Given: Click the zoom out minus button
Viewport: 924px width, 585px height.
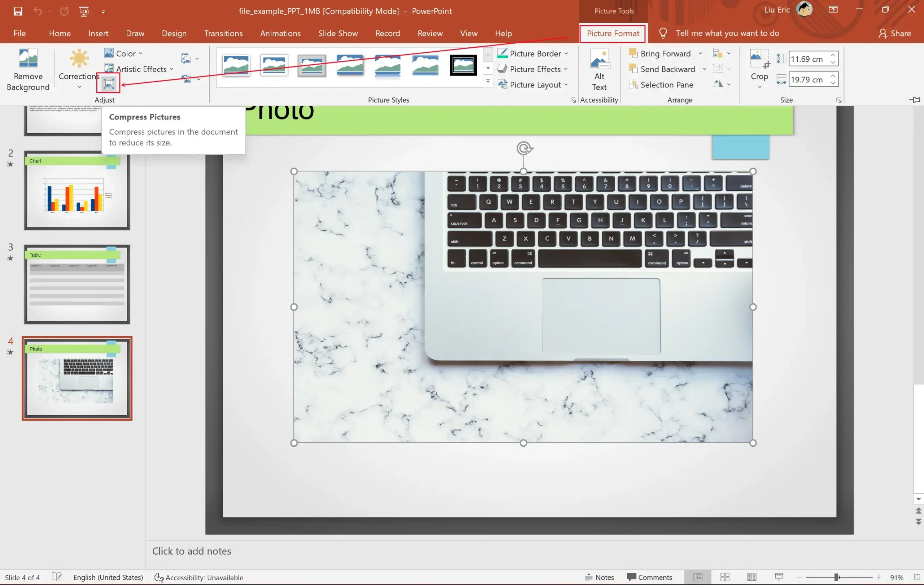Looking at the screenshot, I should point(799,577).
